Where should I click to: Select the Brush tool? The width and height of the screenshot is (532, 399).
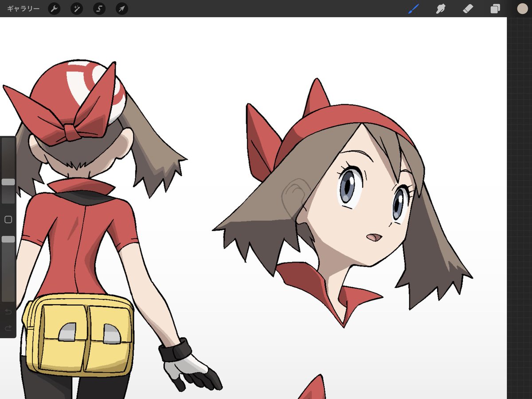click(x=413, y=8)
